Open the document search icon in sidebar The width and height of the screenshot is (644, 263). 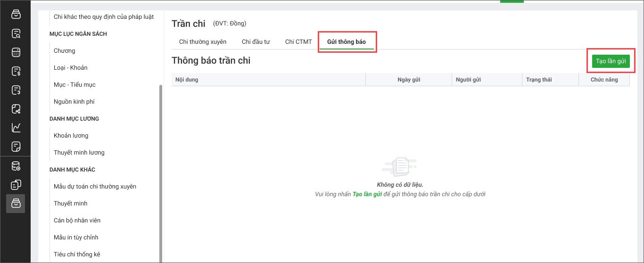pos(16,33)
